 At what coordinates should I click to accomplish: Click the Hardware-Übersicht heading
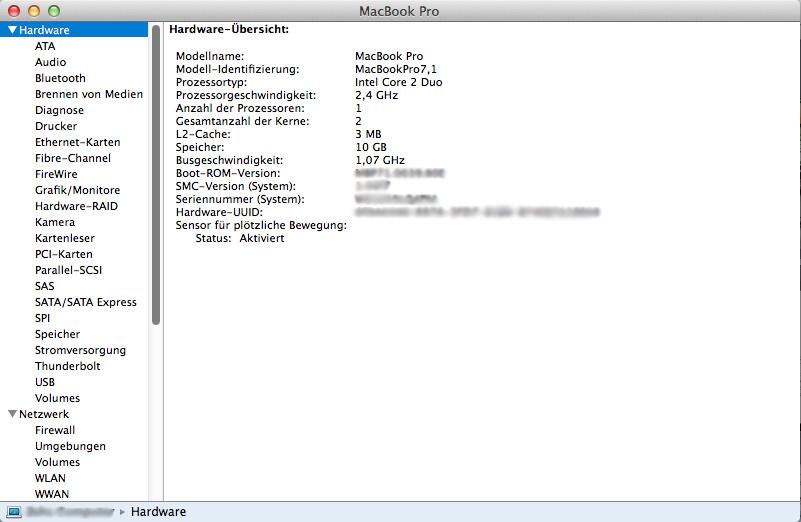(229, 29)
